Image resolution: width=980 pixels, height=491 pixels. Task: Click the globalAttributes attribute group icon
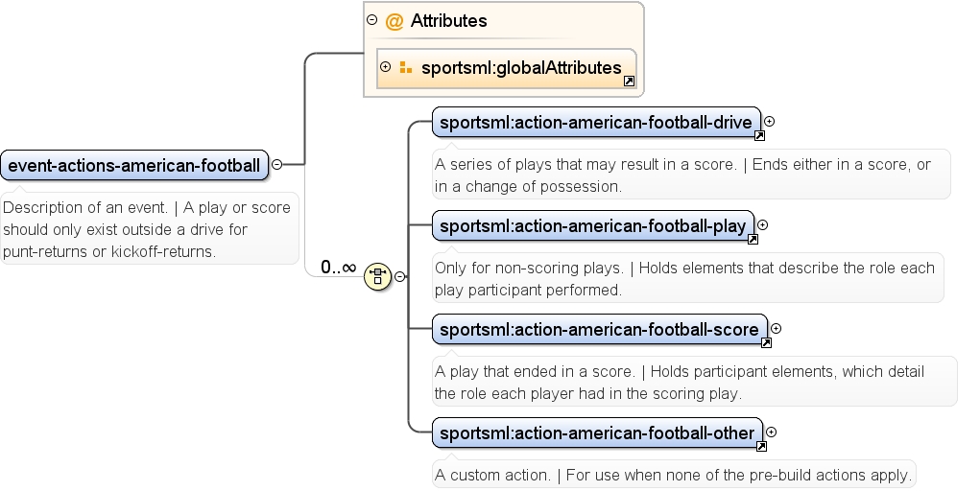pos(406,67)
